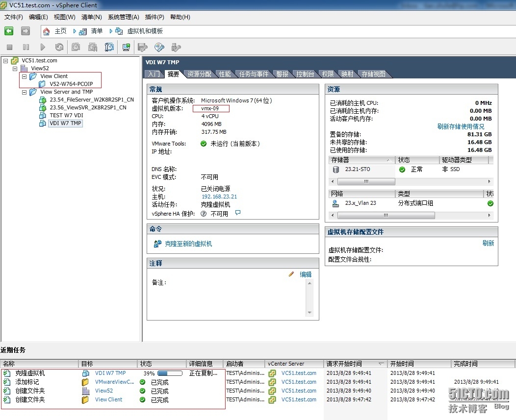Select 23.56_ViewSVR_2K8R2SP1_CN VM
Viewport: 516px width, 420px height.
click(x=88, y=107)
